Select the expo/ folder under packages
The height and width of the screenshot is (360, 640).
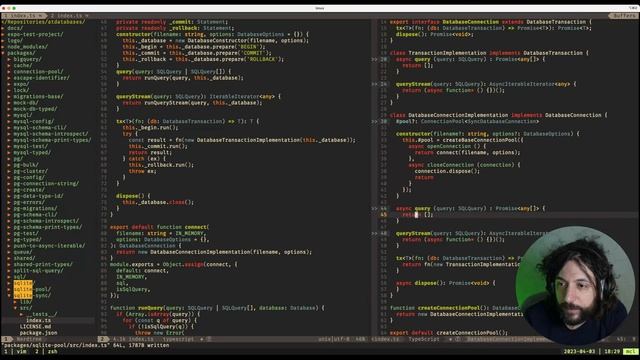pos(21,84)
